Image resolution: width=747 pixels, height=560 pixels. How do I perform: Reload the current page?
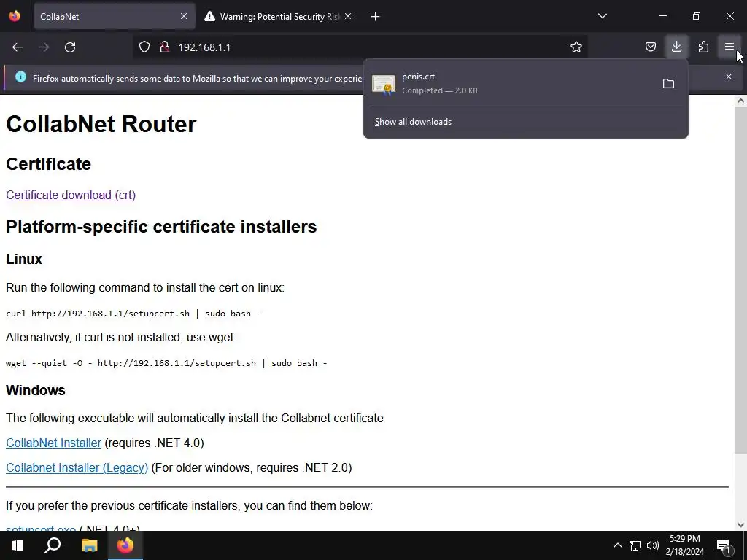tap(70, 47)
